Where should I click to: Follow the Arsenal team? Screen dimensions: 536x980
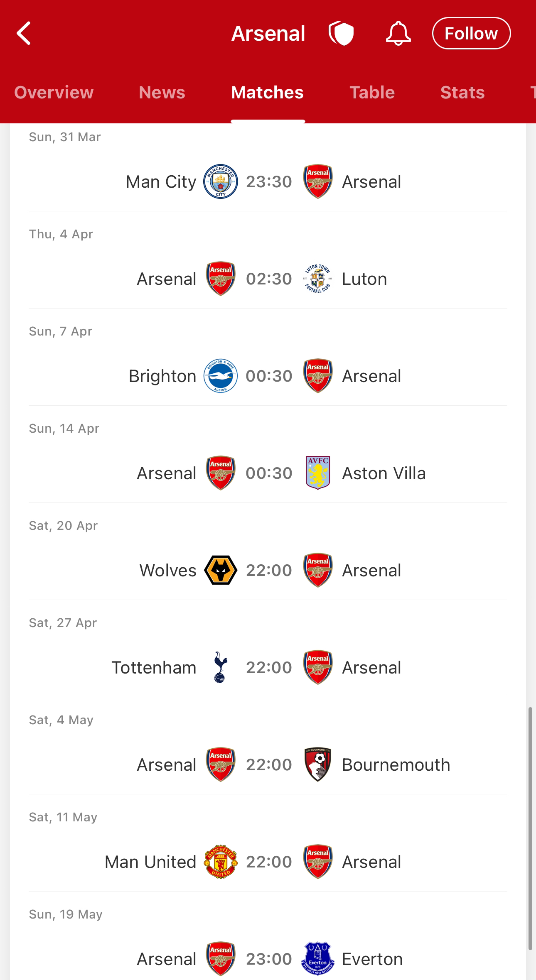471,33
